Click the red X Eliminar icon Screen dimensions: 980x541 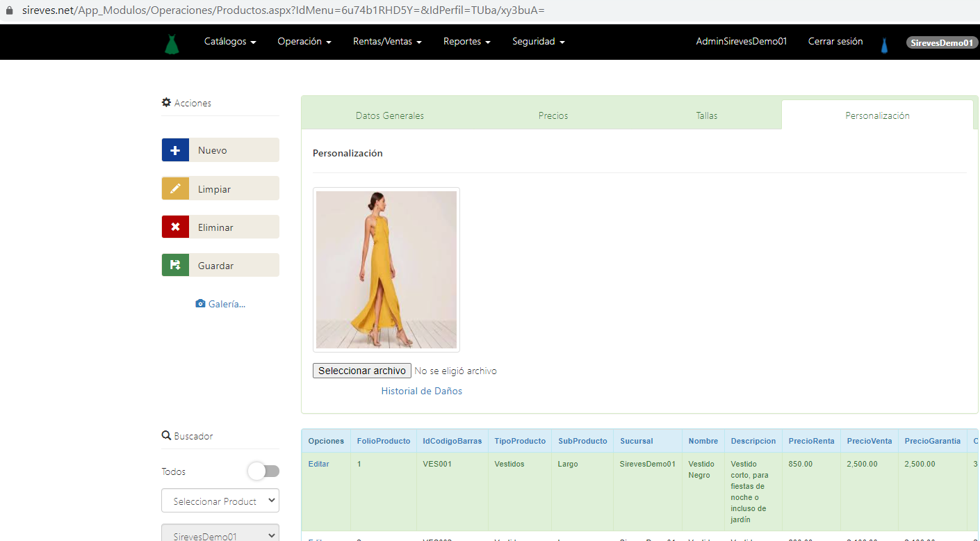tap(175, 227)
